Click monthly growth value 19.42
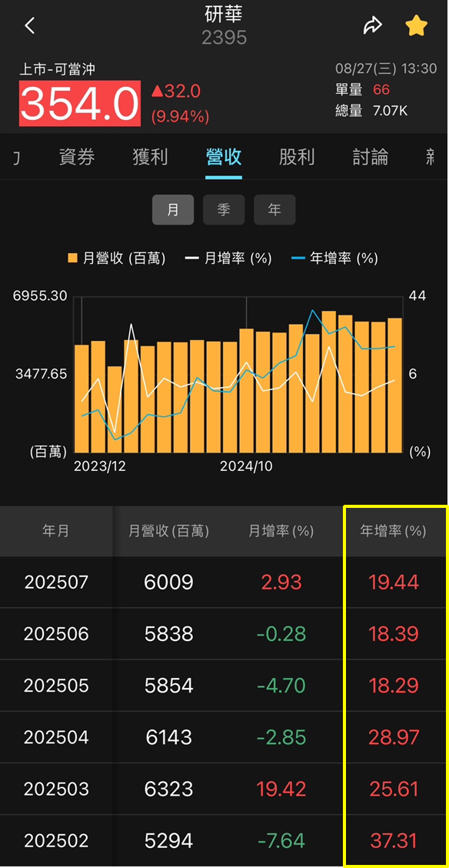The image size is (449, 868). click(x=281, y=789)
